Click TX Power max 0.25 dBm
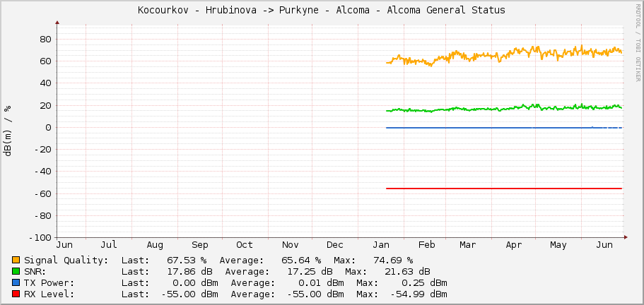The width and height of the screenshot is (644, 305). (x=424, y=283)
